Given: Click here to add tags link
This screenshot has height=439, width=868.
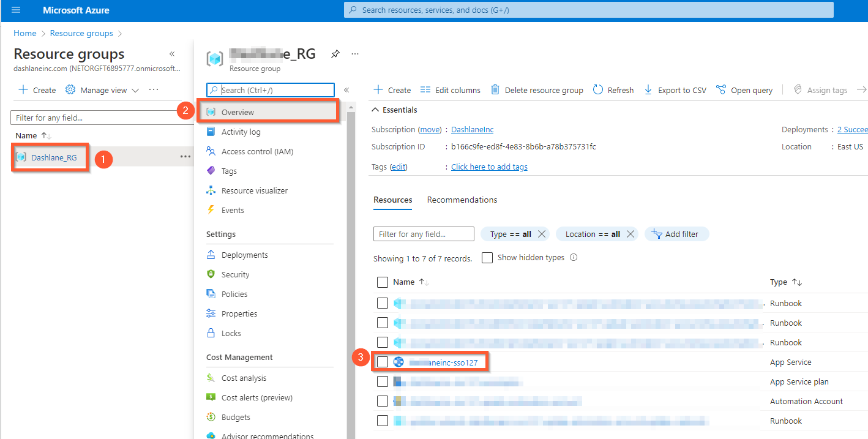Looking at the screenshot, I should [489, 167].
